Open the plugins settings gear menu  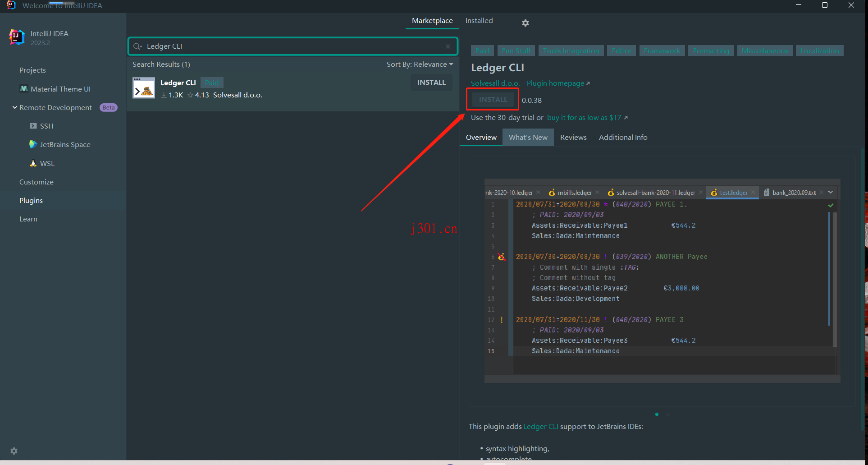[x=525, y=23]
